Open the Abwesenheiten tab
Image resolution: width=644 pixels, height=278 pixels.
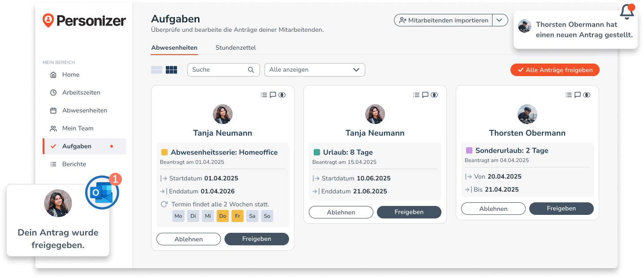click(174, 47)
